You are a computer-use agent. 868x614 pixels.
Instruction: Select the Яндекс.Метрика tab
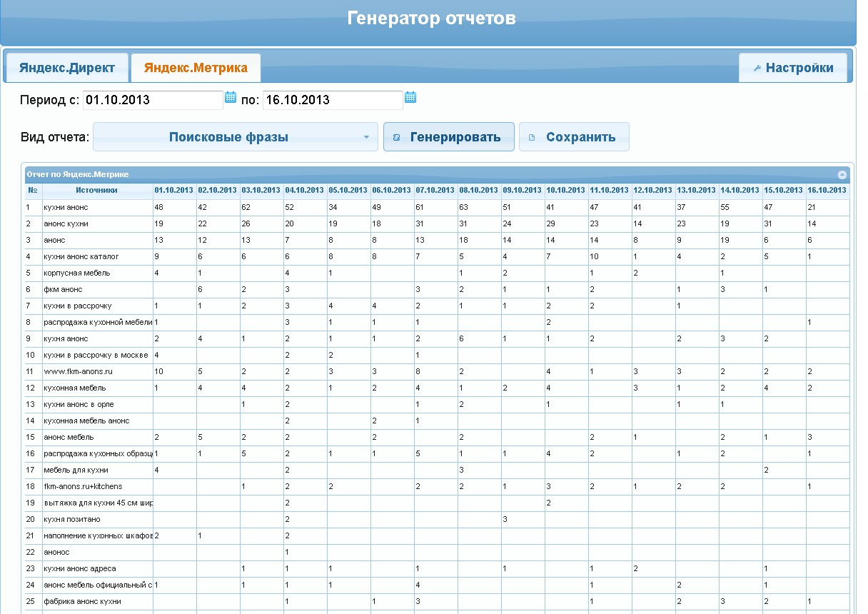(x=196, y=69)
